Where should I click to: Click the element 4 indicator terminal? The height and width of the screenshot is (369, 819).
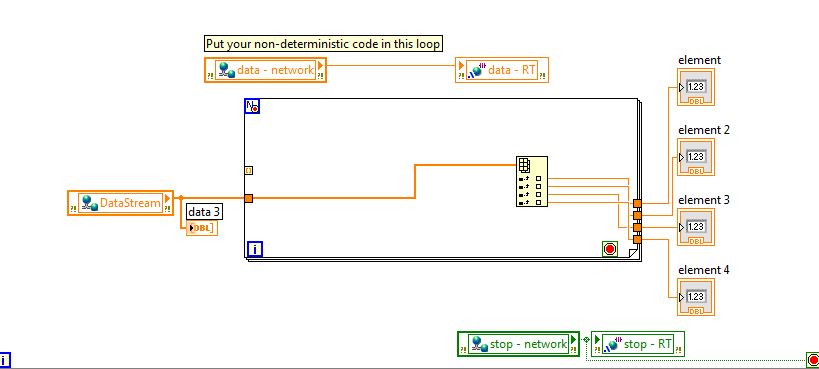(696, 297)
